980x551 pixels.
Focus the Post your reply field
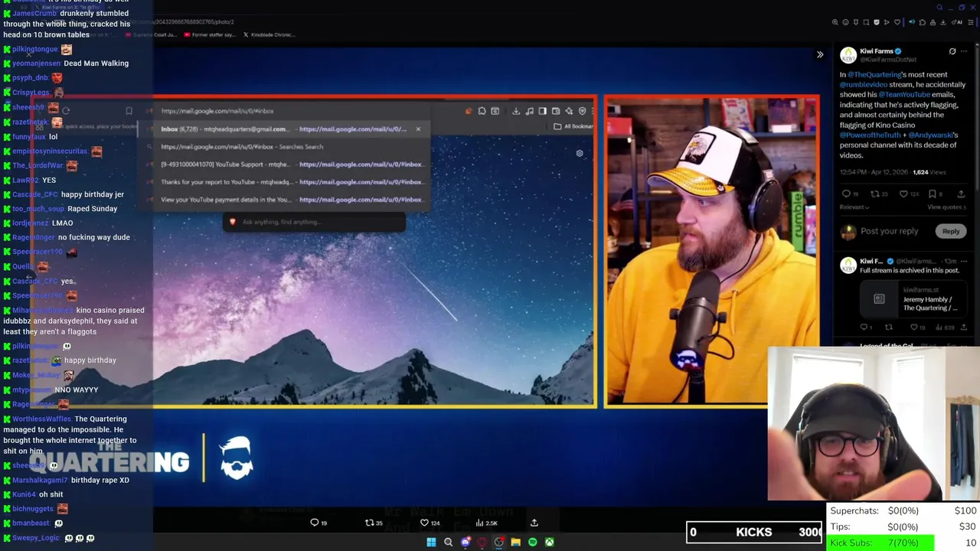889,231
